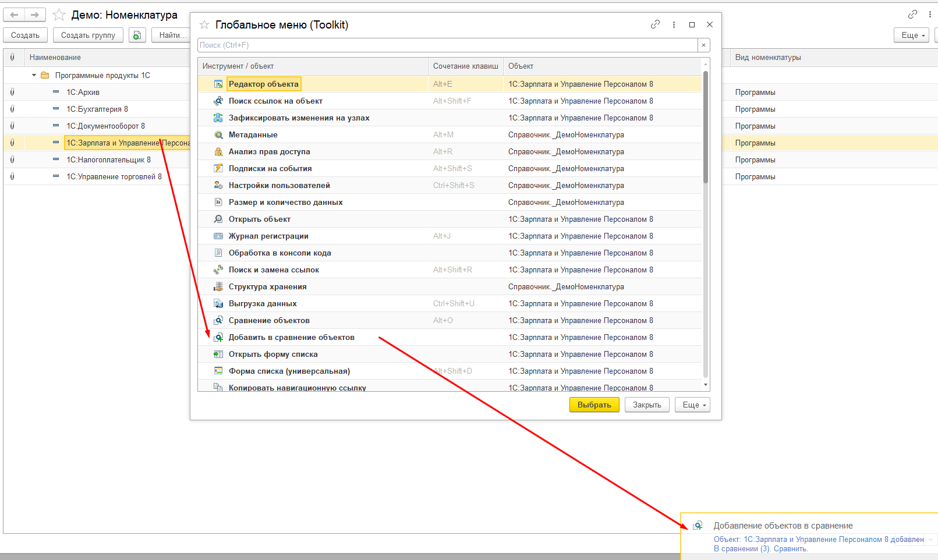Open the notification link Объект: 1С:Зарплата добавлен
The height and width of the screenshot is (560, 938).
(819, 540)
